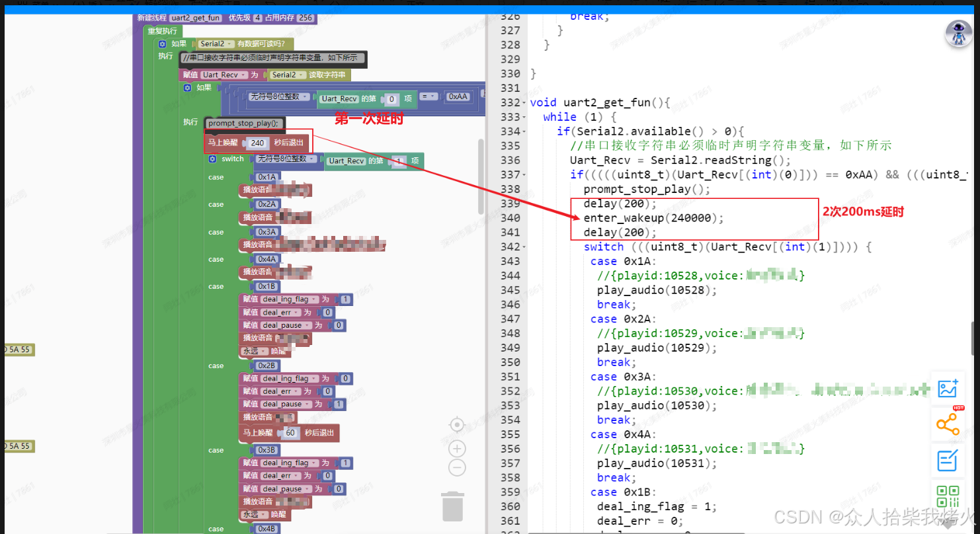
Task: Click code line play_audio(10528);
Action: click(x=657, y=290)
